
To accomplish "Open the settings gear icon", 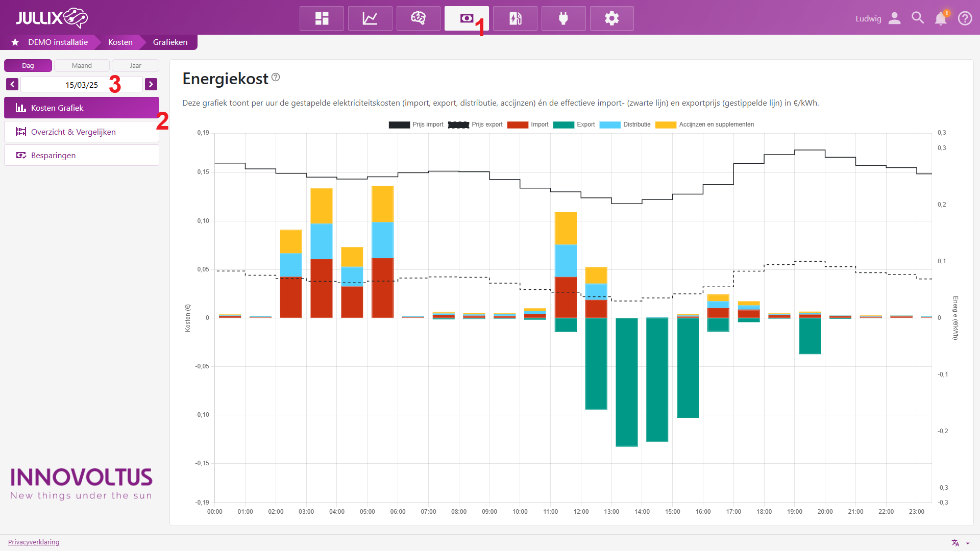I will tap(611, 18).
